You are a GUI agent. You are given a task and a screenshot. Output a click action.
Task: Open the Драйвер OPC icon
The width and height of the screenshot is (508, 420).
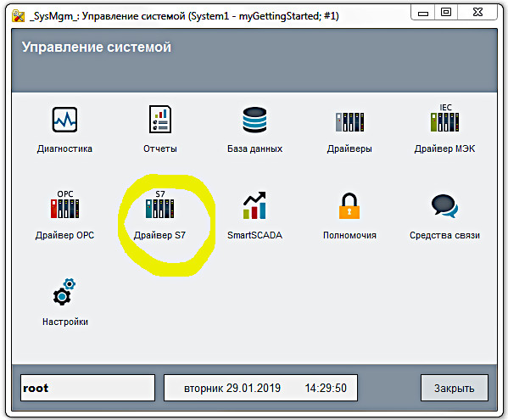pos(64,204)
